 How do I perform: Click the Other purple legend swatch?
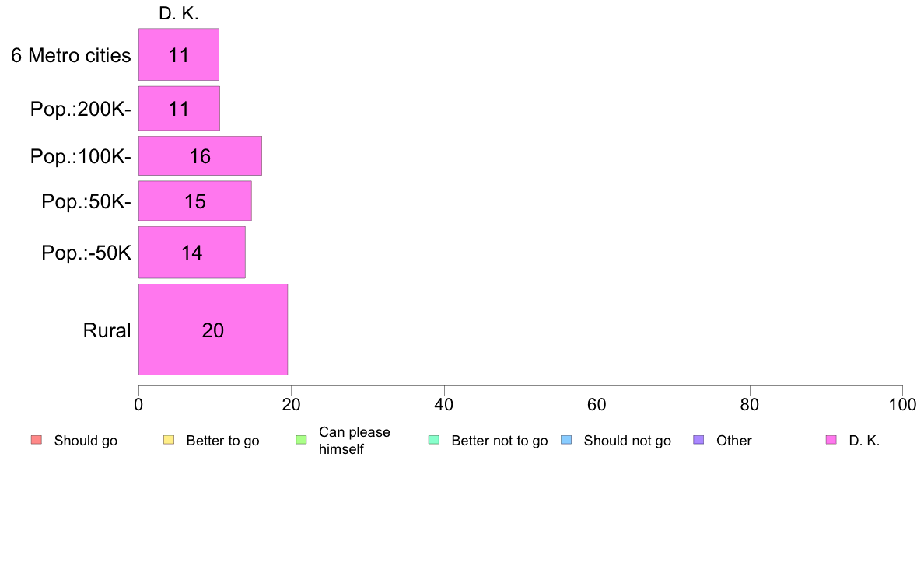coord(699,440)
